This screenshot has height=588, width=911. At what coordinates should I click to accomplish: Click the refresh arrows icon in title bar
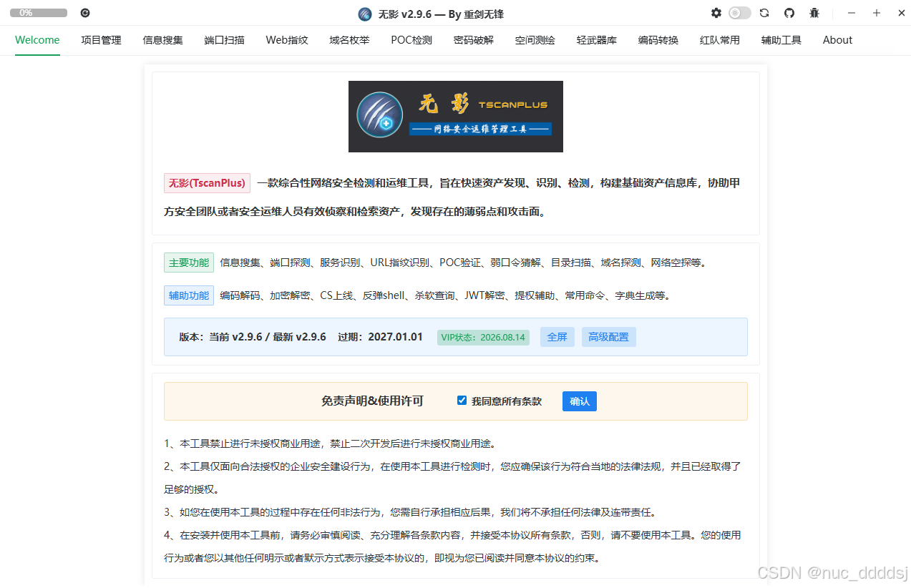coord(764,13)
